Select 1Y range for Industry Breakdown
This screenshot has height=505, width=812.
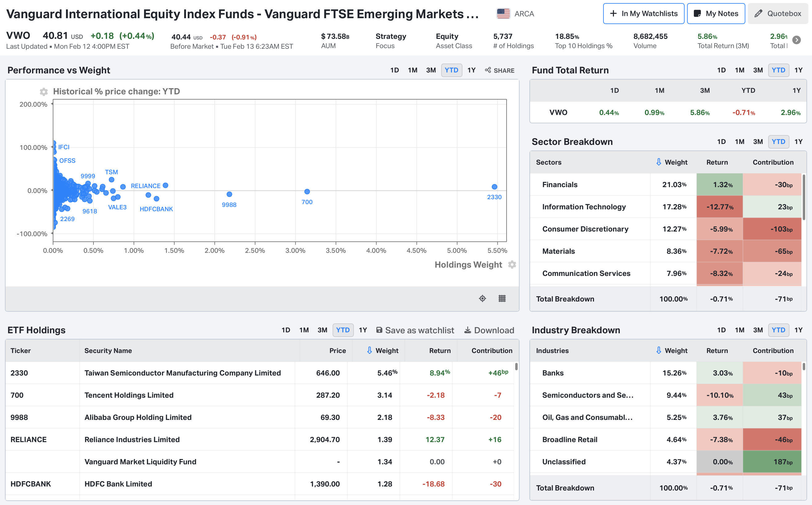pyautogui.click(x=799, y=330)
